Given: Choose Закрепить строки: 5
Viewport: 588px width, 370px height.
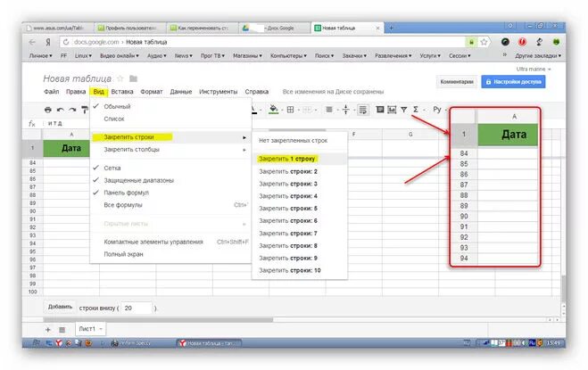Looking at the screenshot, I should 299,209.
